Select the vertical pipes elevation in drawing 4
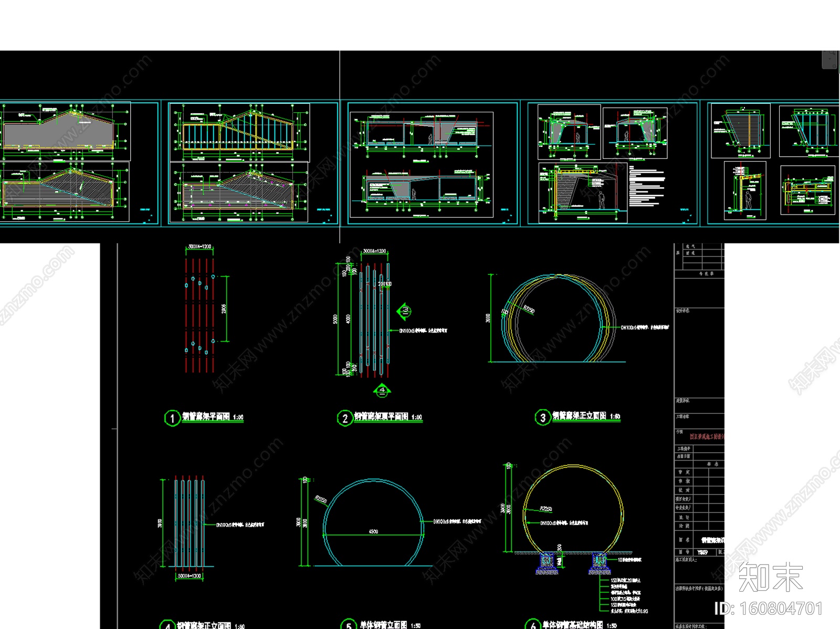Screen dimensions: 840x629 (189, 523)
